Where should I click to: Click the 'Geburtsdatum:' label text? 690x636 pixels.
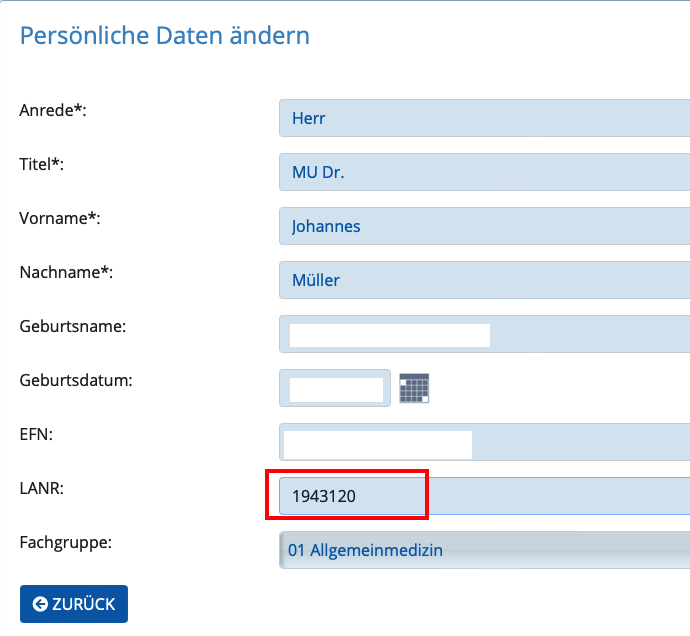point(76,380)
